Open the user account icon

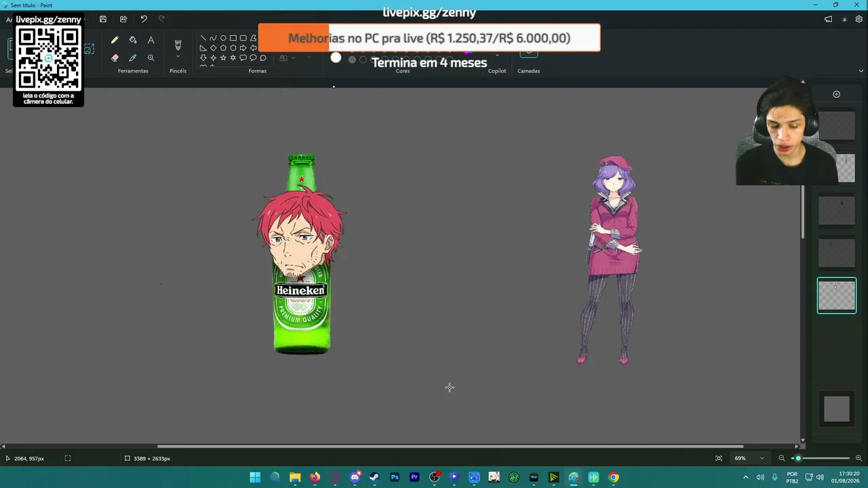(844, 20)
